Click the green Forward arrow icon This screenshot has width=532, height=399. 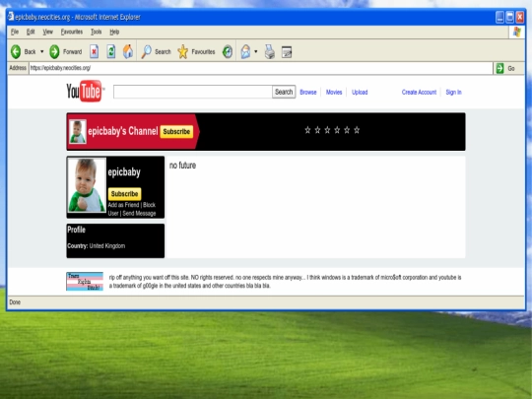point(54,52)
